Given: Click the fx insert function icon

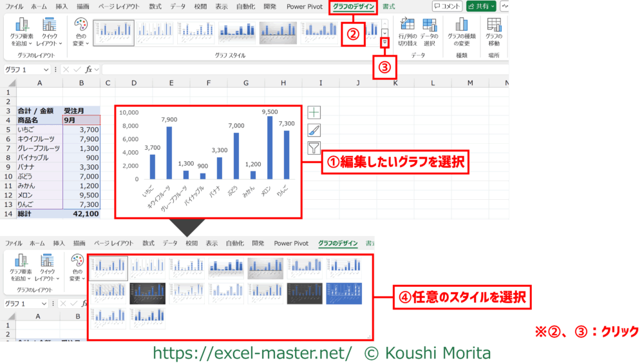Looking at the screenshot, I should [88, 70].
